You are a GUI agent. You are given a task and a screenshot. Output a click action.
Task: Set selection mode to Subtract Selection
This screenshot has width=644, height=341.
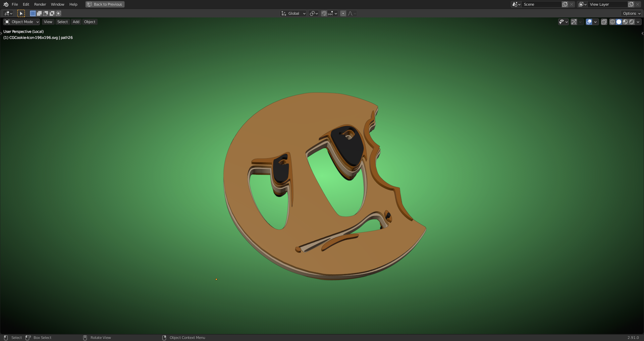coord(46,13)
